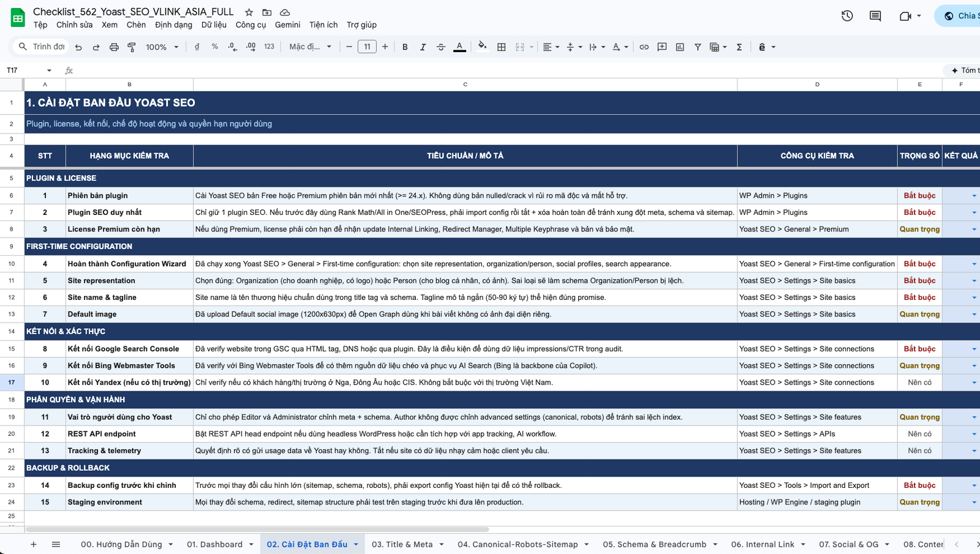Screen dimensions: 980x554
Task: Open the fill color picker
Action: tap(483, 47)
